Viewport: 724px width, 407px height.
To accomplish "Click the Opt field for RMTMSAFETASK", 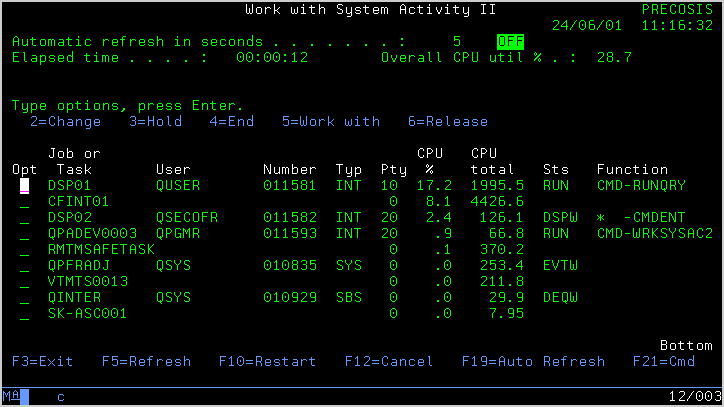I will pyautogui.click(x=24, y=250).
